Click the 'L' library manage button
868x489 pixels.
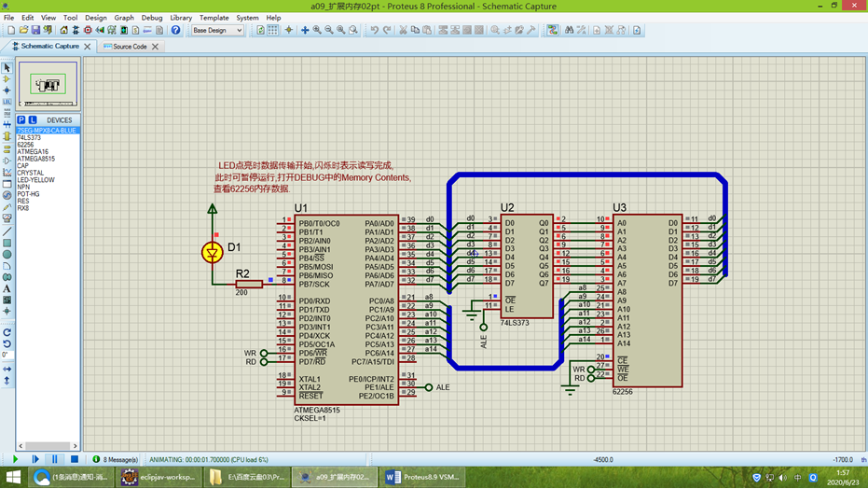(x=32, y=119)
